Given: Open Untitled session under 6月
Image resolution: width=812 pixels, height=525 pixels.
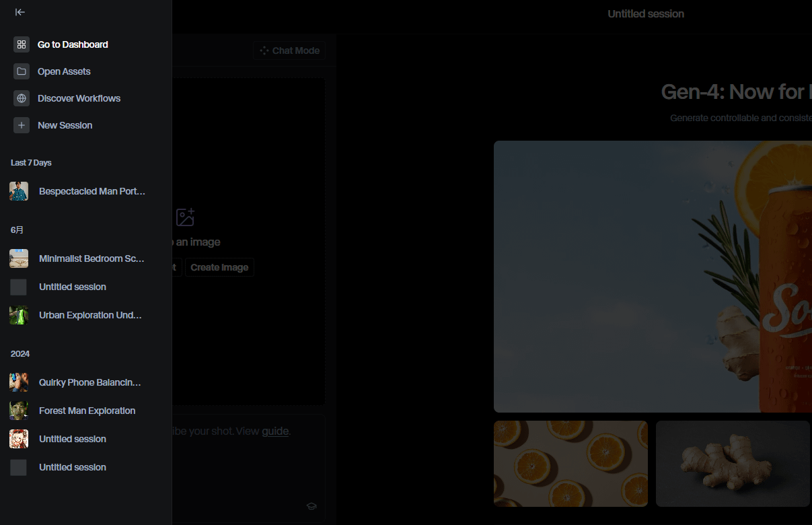Looking at the screenshot, I should (72, 287).
